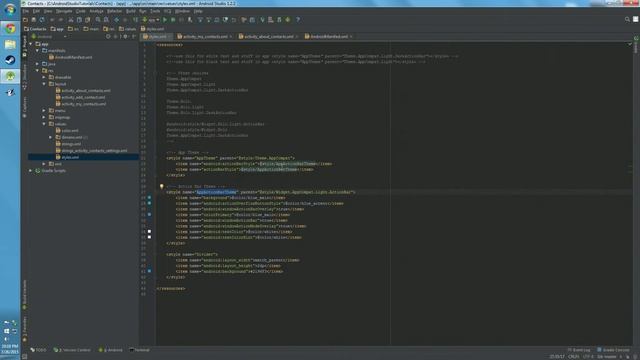Screen dimensions: 640x360
Task: Open the Gradle Console tool window
Action: [613, 350]
